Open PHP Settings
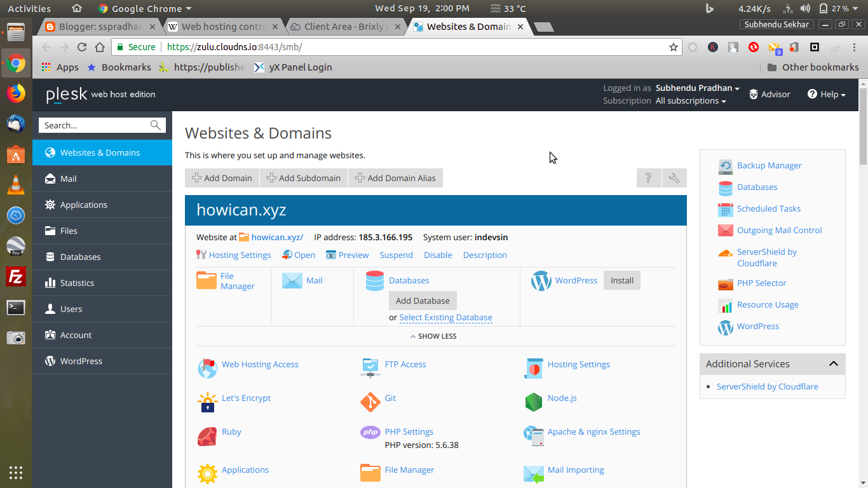Image resolution: width=868 pixels, height=488 pixels. click(409, 431)
